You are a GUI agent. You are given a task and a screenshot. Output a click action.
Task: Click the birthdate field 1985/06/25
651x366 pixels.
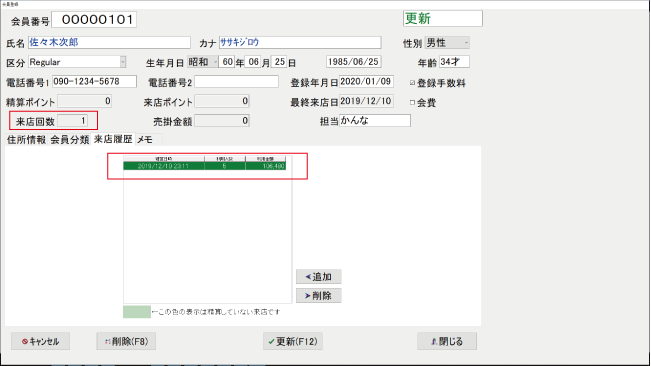354,62
